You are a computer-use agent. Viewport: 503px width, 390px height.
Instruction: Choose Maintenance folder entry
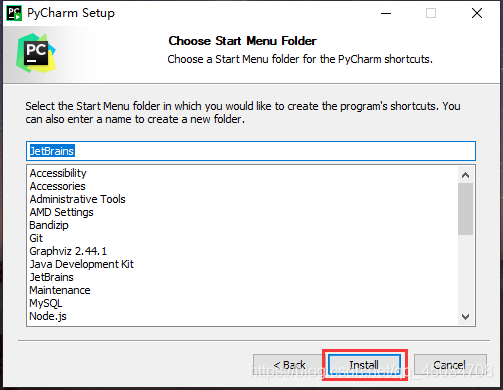(x=60, y=290)
